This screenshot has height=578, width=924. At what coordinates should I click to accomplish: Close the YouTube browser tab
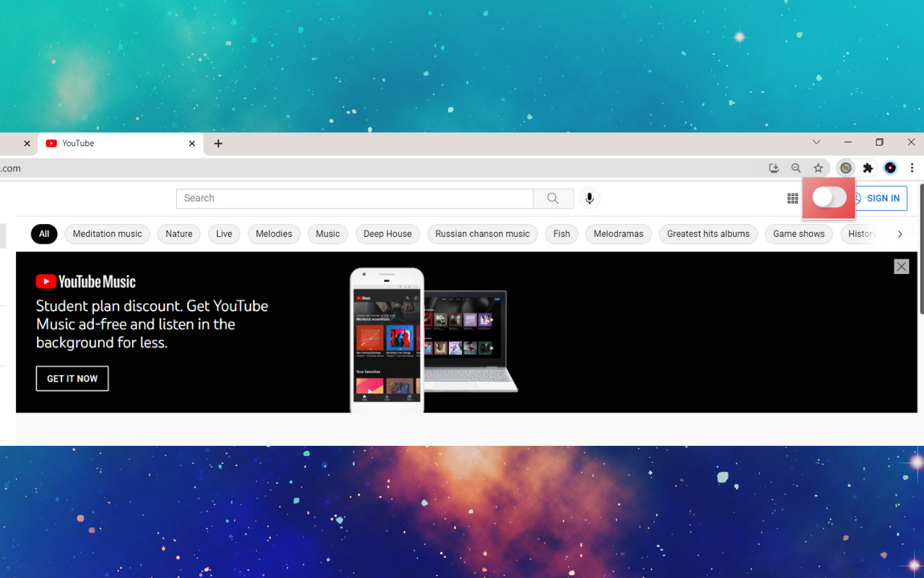coord(192,144)
